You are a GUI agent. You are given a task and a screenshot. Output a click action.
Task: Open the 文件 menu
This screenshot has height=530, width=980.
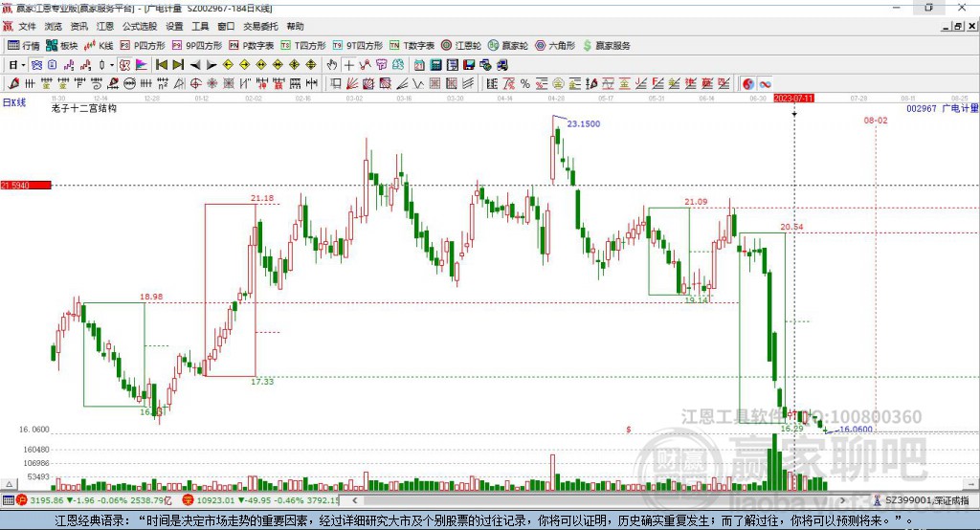(27, 26)
